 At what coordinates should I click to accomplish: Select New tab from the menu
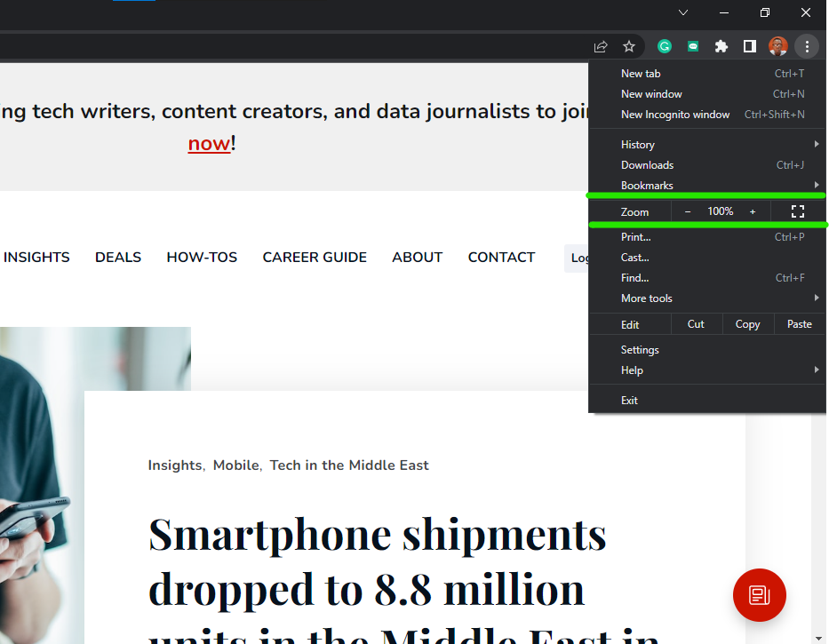(x=707, y=74)
